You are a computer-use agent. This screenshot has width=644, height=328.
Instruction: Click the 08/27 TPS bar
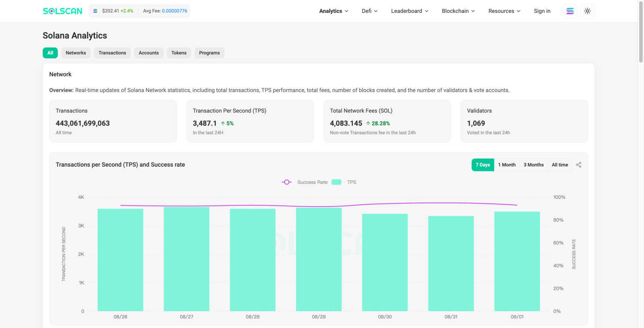point(186,259)
